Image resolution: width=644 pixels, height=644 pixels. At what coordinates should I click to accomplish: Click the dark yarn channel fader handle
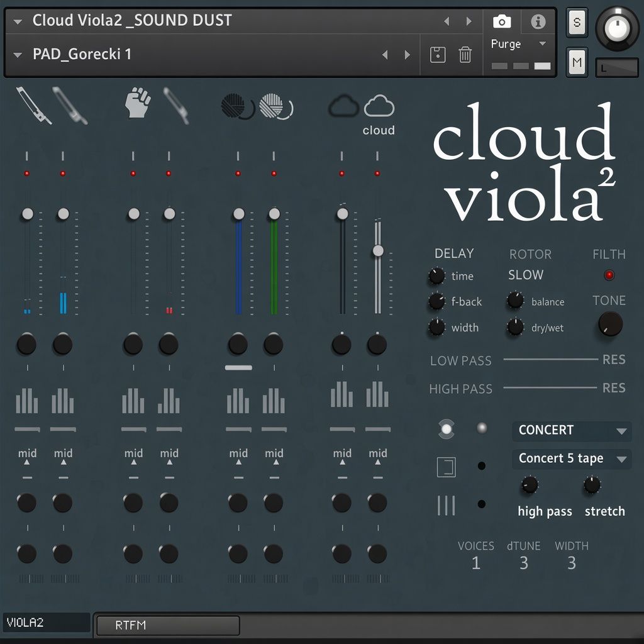pos(238,214)
